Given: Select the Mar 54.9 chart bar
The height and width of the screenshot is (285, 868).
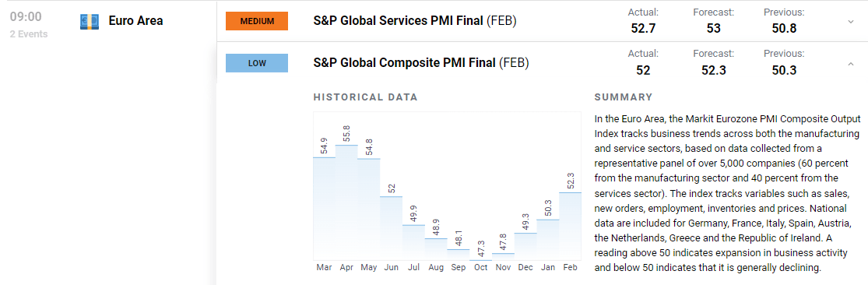Looking at the screenshot, I should 325,209.
